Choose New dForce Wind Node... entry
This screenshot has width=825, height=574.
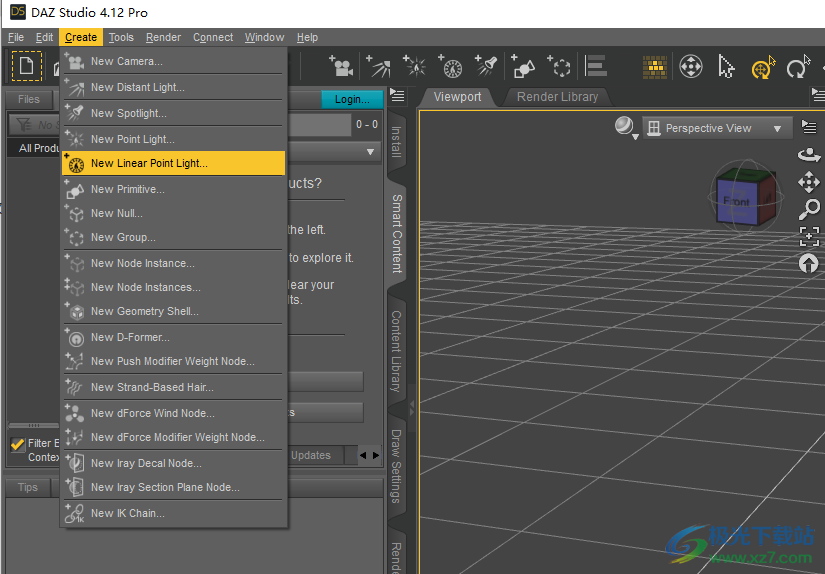[174, 413]
